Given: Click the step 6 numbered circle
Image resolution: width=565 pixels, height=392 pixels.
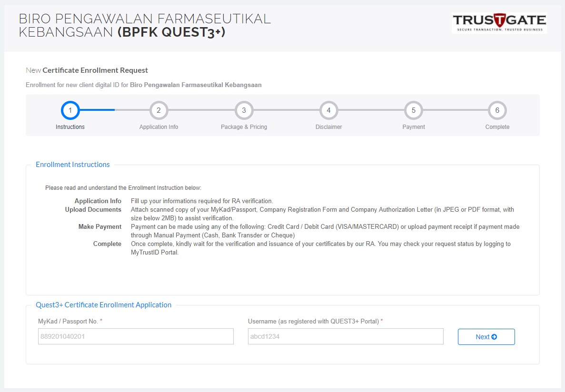Looking at the screenshot, I should click(x=497, y=110).
